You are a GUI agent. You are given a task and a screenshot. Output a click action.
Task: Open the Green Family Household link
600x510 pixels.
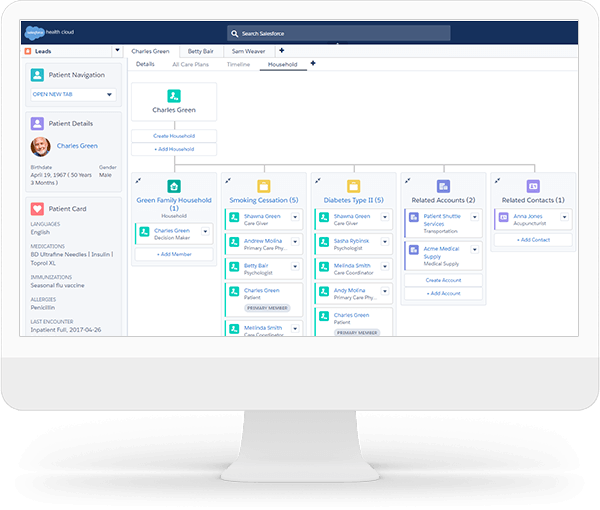(x=174, y=204)
